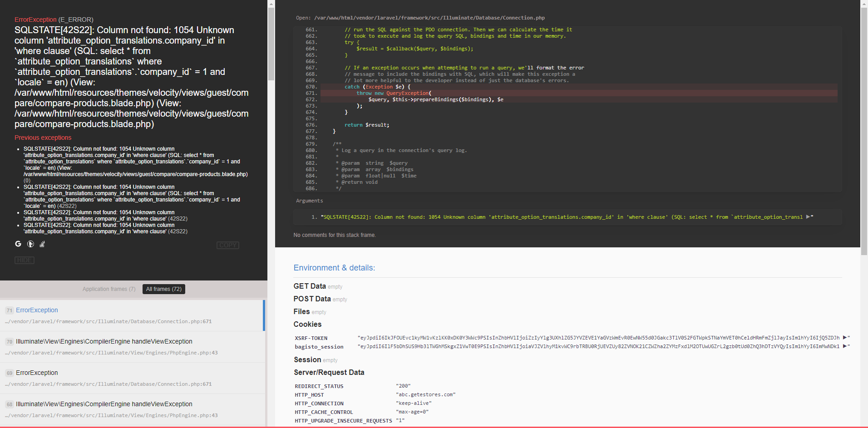The width and height of the screenshot is (868, 428).
Task: Open the Connection.php file path link
Action: coord(429,18)
